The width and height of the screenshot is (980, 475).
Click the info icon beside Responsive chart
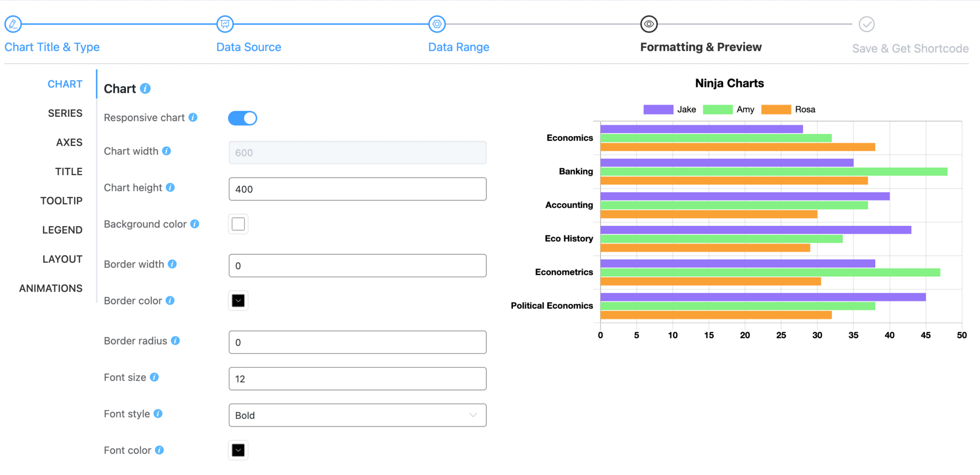(193, 118)
